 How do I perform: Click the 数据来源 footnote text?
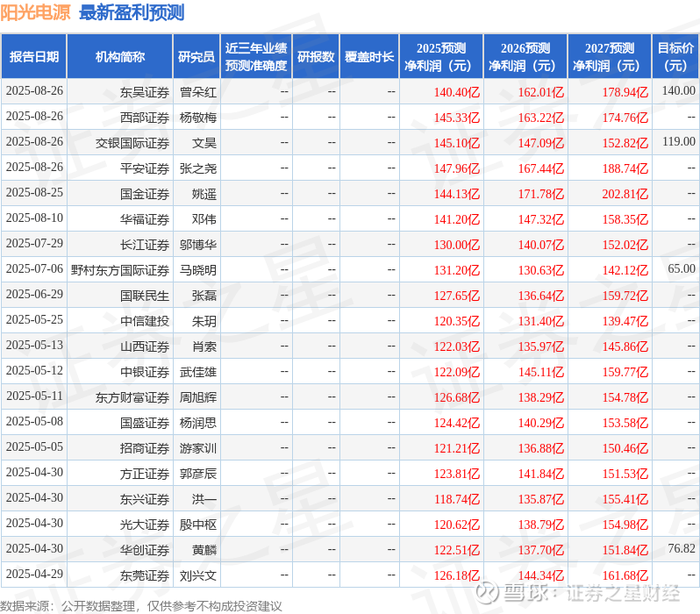(141, 606)
